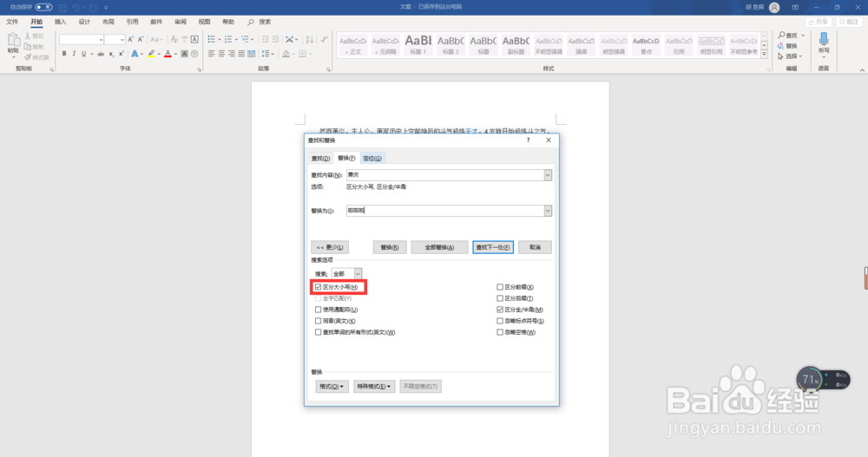Click the character shading icon

coord(185,54)
